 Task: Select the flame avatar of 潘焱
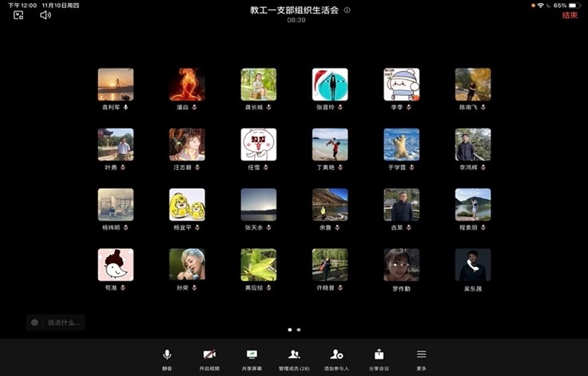[187, 84]
